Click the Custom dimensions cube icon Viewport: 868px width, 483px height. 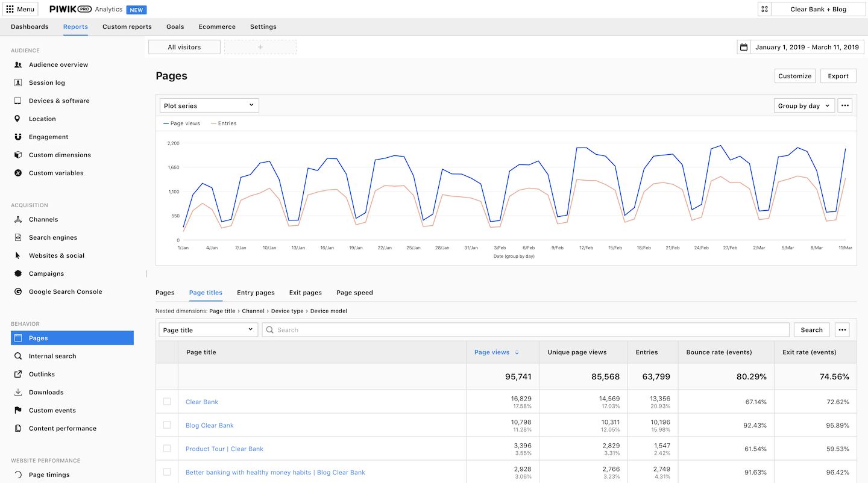pyautogui.click(x=18, y=155)
